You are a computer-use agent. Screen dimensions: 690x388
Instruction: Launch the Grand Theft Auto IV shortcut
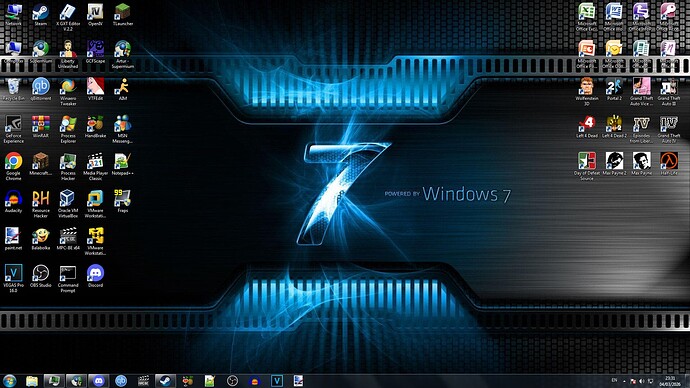[x=668, y=129]
